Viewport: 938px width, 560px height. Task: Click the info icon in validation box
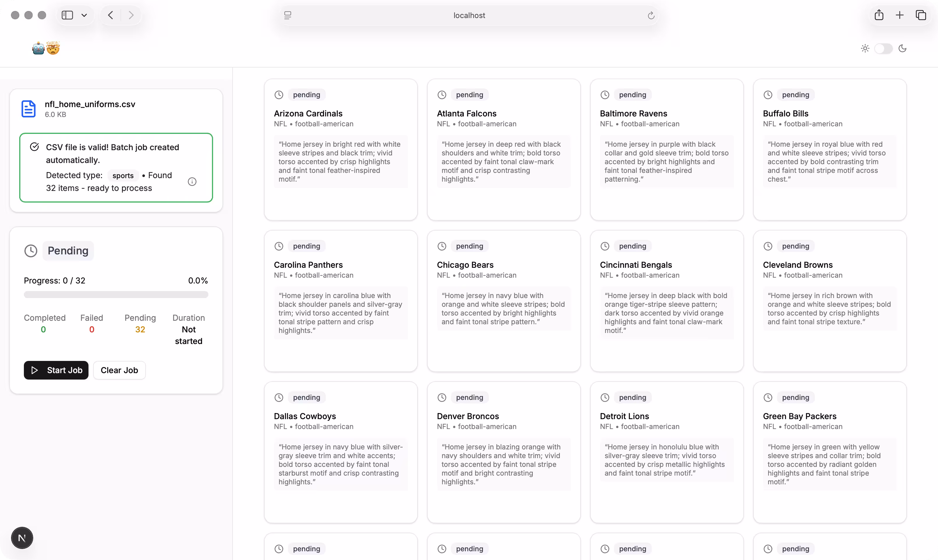tap(192, 182)
